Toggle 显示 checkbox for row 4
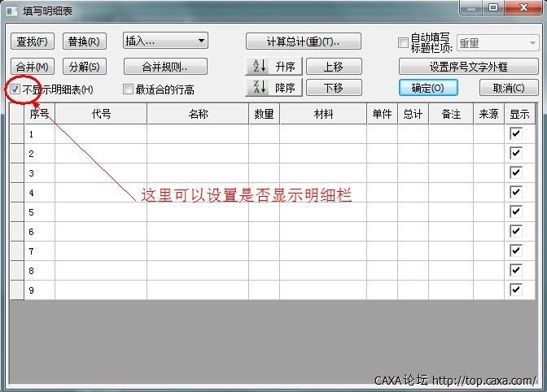Screen dimensions: 547x392 click(x=516, y=192)
